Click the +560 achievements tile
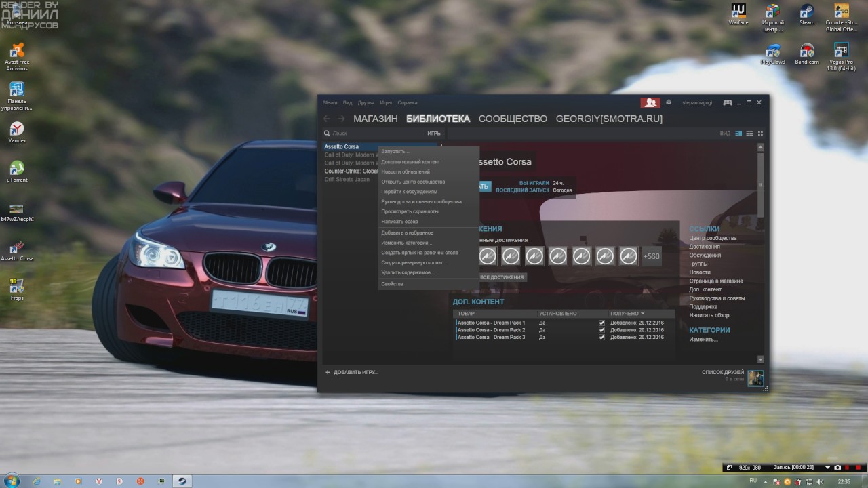Image resolution: width=868 pixels, height=488 pixels. [x=651, y=256]
